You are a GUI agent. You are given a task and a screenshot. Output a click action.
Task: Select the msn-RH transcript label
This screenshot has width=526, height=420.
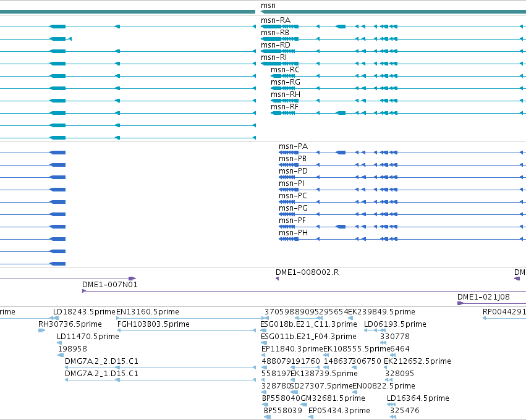(x=286, y=94)
